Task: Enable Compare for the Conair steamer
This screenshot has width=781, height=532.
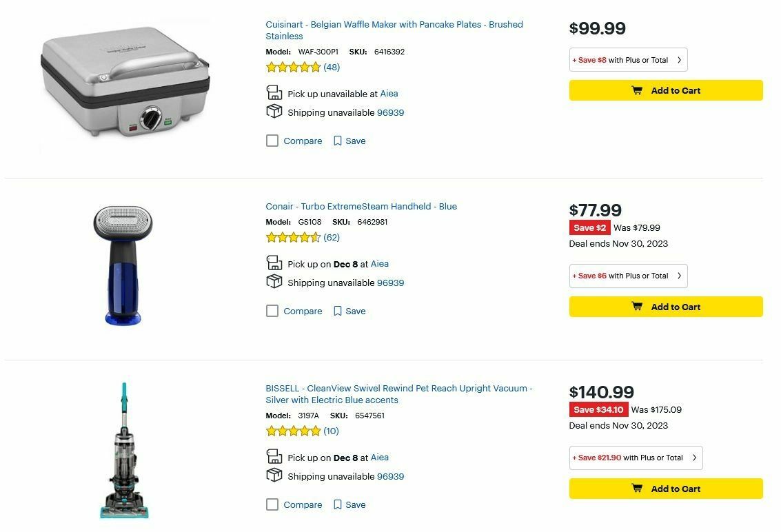Action: point(272,311)
